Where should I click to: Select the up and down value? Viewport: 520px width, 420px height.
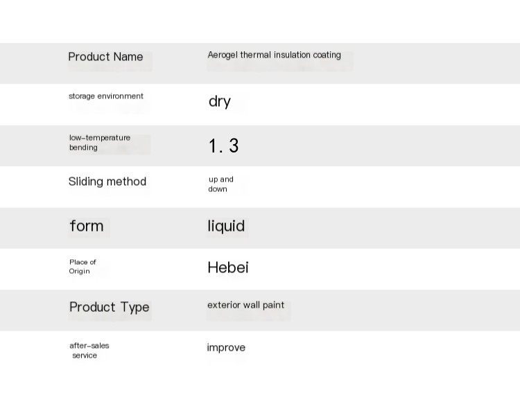pyautogui.click(x=221, y=184)
